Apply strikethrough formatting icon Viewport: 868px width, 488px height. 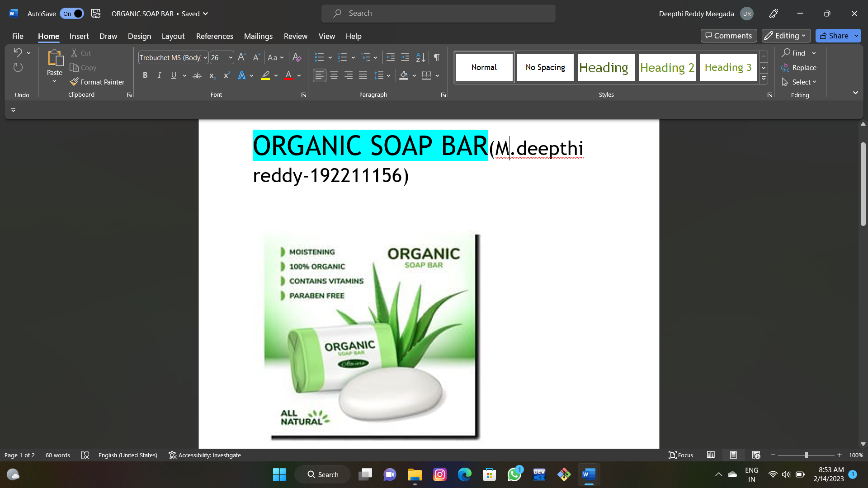[x=197, y=75]
